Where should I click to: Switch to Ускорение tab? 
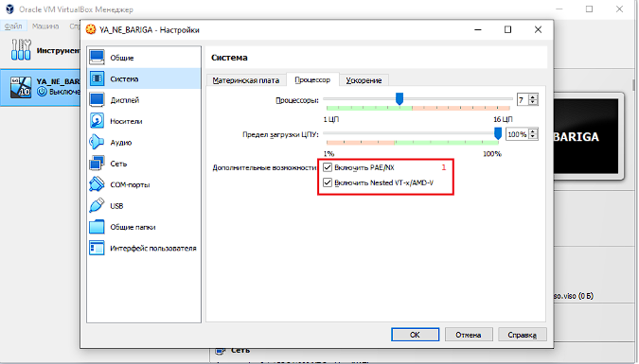[x=364, y=80]
